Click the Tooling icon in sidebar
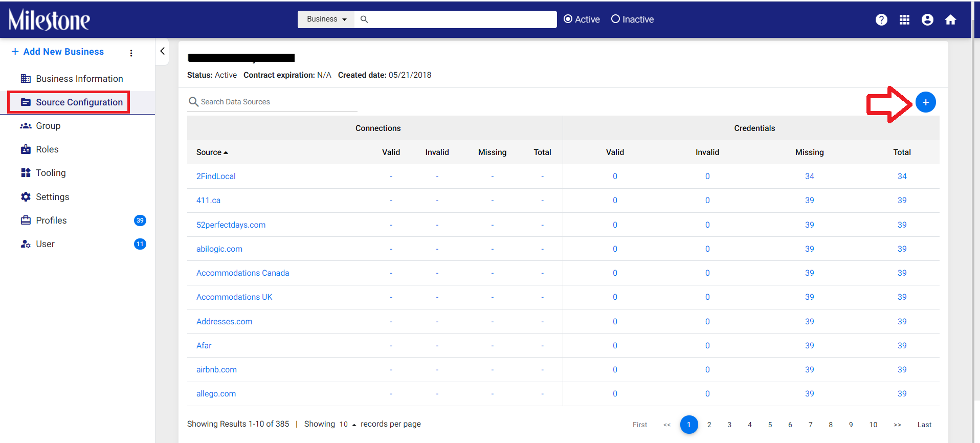This screenshot has height=443, width=980. [26, 173]
